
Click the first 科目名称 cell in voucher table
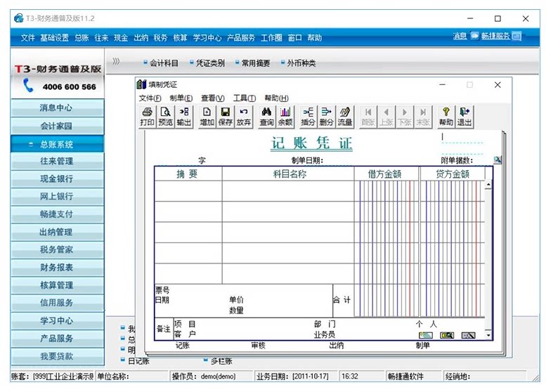288,191
